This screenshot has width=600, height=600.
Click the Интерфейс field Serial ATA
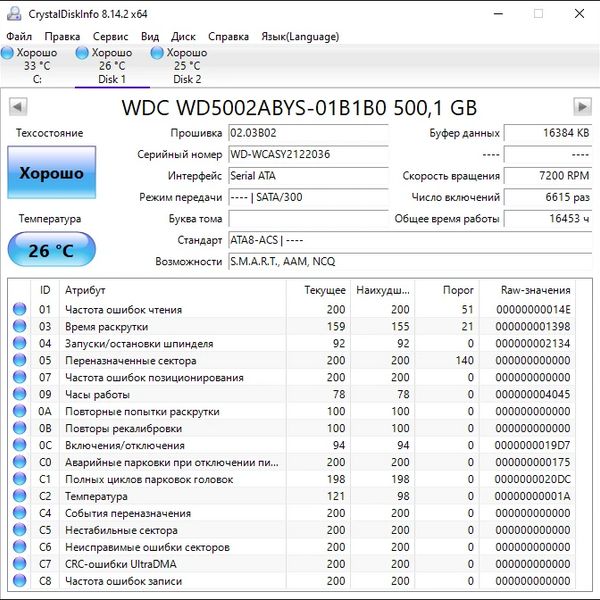(x=308, y=176)
